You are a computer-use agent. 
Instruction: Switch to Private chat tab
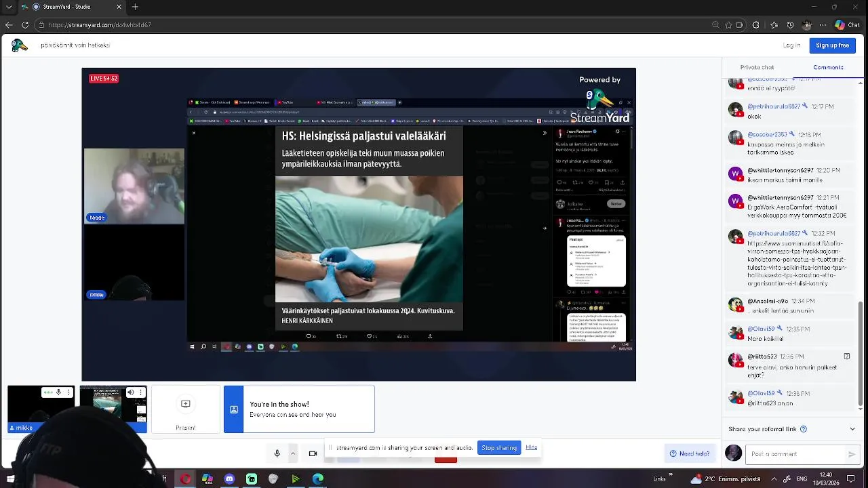(757, 67)
